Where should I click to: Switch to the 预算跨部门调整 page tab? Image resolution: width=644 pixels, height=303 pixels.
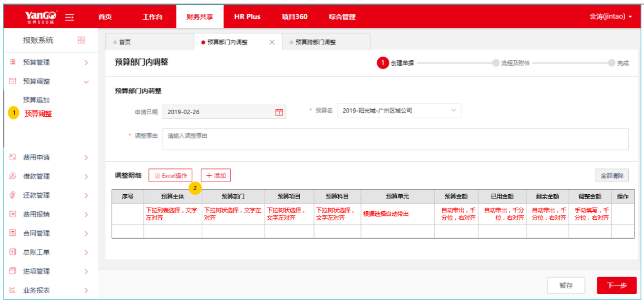pyautogui.click(x=326, y=42)
